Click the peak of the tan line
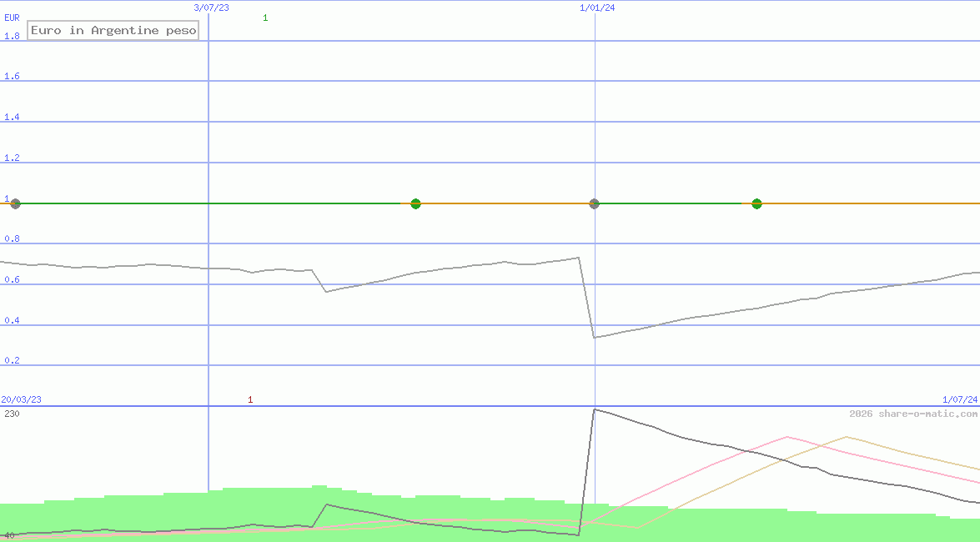 (847, 436)
